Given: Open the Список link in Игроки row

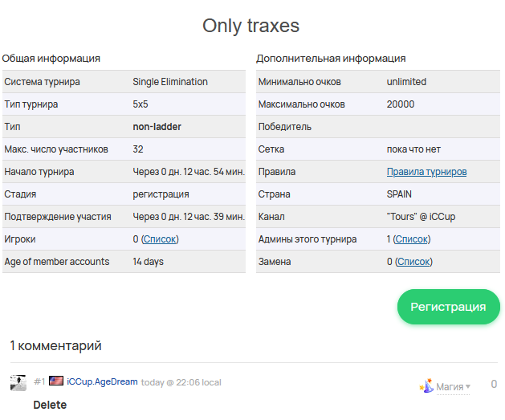Looking at the screenshot, I should [x=160, y=239].
